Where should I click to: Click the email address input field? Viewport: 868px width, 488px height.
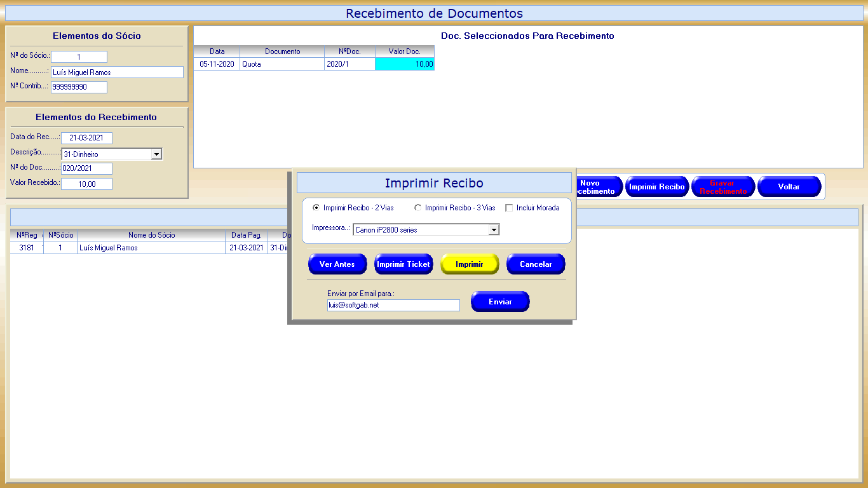pyautogui.click(x=393, y=306)
